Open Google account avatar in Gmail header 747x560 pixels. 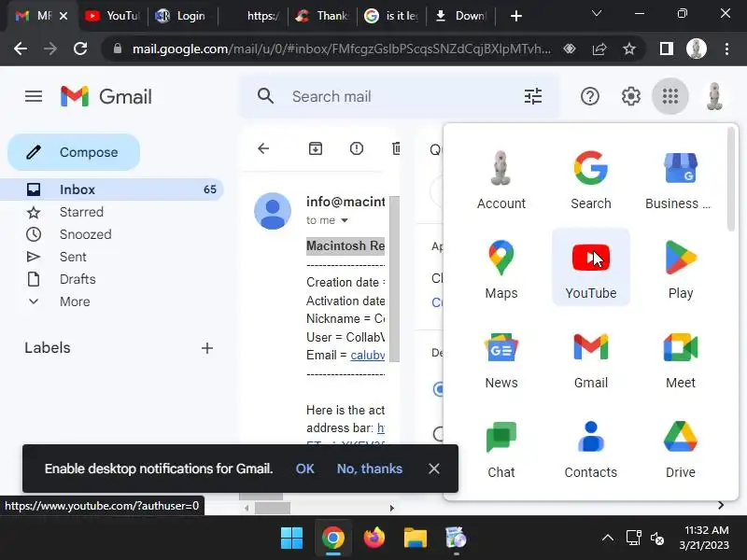point(714,97)
